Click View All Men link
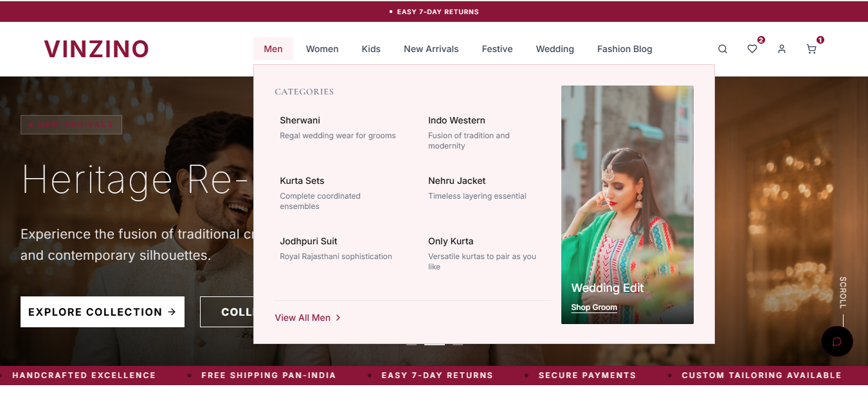Image resolution: width=868 pixels, height=407 pixels. (x=308, y=318)
